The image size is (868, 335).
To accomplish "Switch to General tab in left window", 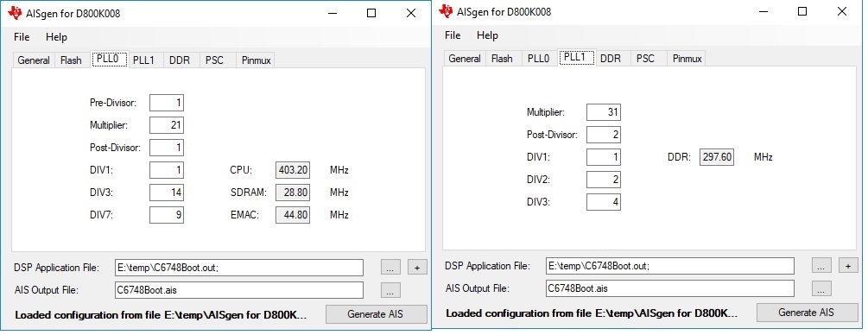I will [34, 60].
